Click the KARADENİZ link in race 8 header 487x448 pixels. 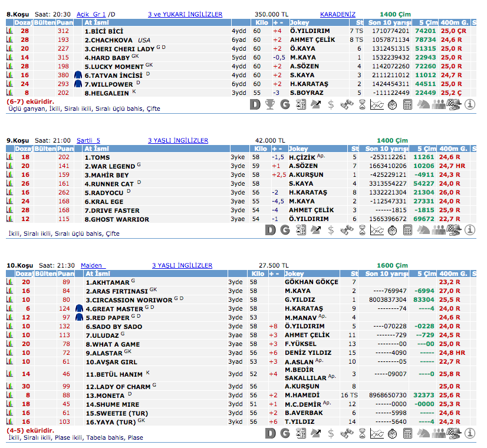point(338,14)
